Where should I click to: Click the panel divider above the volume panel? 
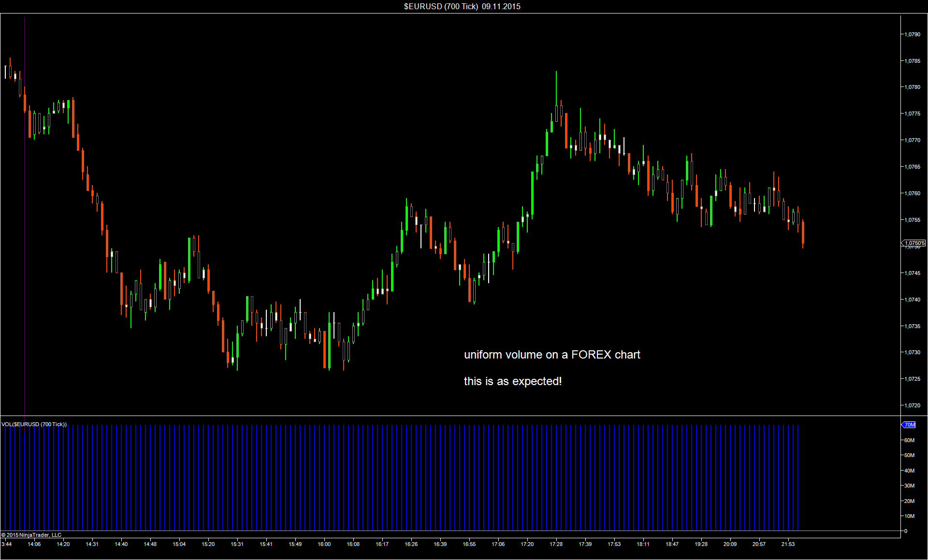449,416
